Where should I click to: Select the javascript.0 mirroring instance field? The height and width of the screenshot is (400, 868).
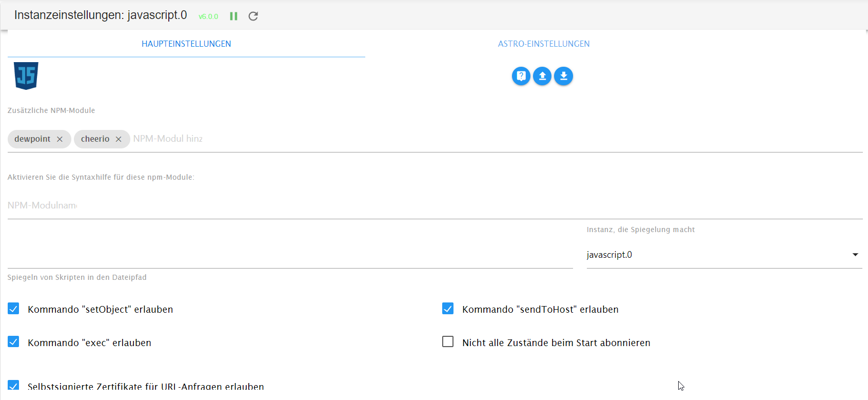point(713,255)
